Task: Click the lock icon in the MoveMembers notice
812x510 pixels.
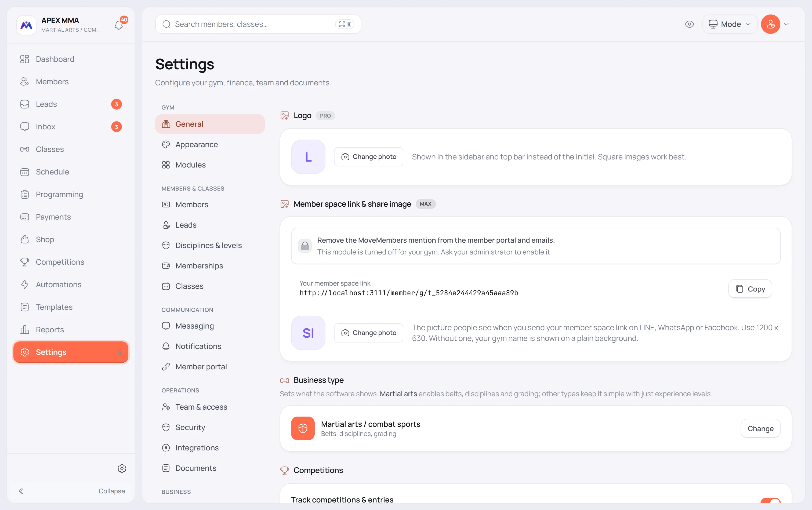Action: (x=305, y=246)
